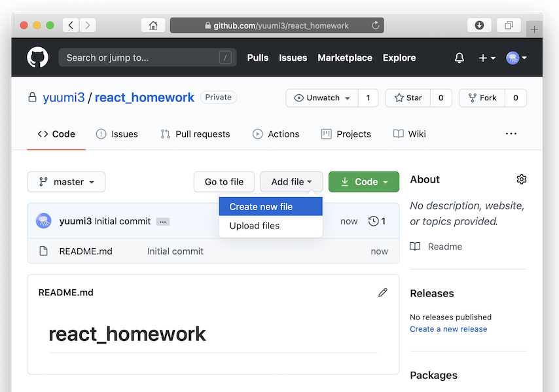
Task: Choose Upload files
Action: [x=270, y=226]
